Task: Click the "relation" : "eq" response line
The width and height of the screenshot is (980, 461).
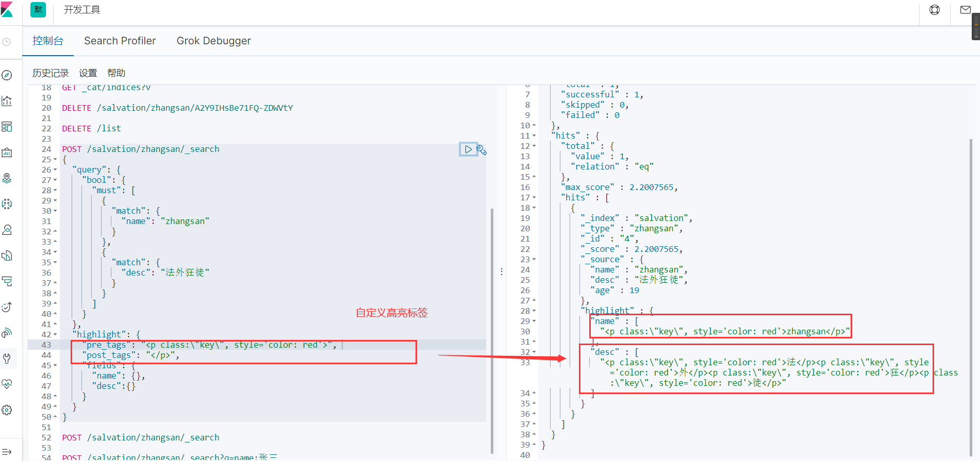Action: 612,167
